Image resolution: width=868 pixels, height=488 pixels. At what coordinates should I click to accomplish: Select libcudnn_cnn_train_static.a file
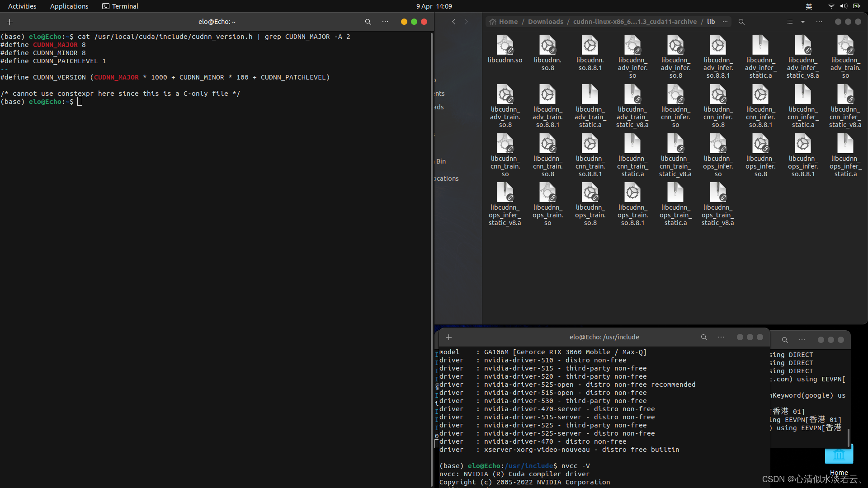[x=632, y=155]
